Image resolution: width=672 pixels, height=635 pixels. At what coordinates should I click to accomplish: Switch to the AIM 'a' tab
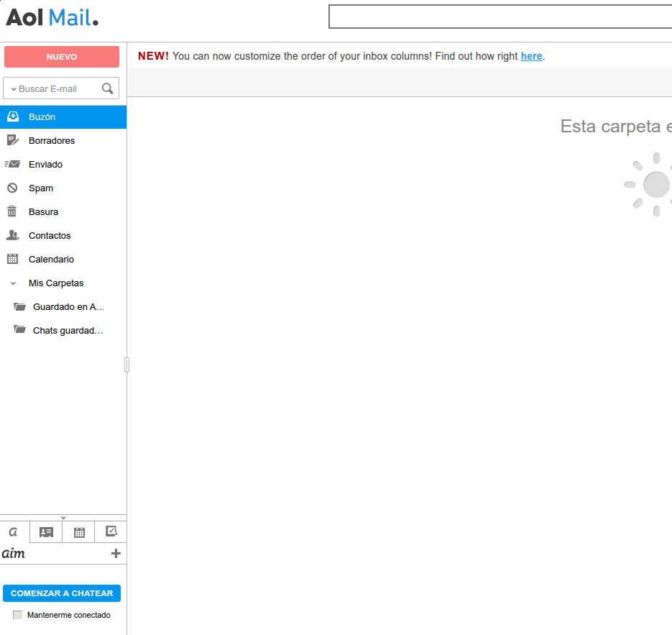(x=14, y=532)
